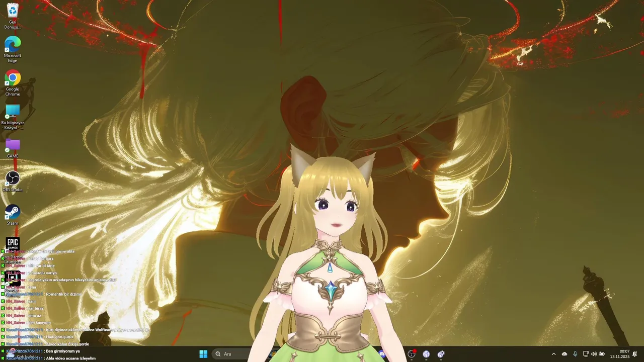The width and height of the screenshot is (644, 362).
Task: Click the Ara search box in taskbar
Action: click(x=231, y=354)
